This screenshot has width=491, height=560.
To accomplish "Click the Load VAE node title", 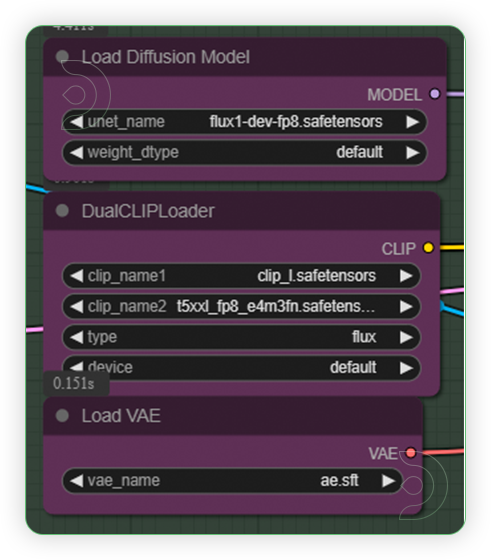I will [x=121, y=416].
